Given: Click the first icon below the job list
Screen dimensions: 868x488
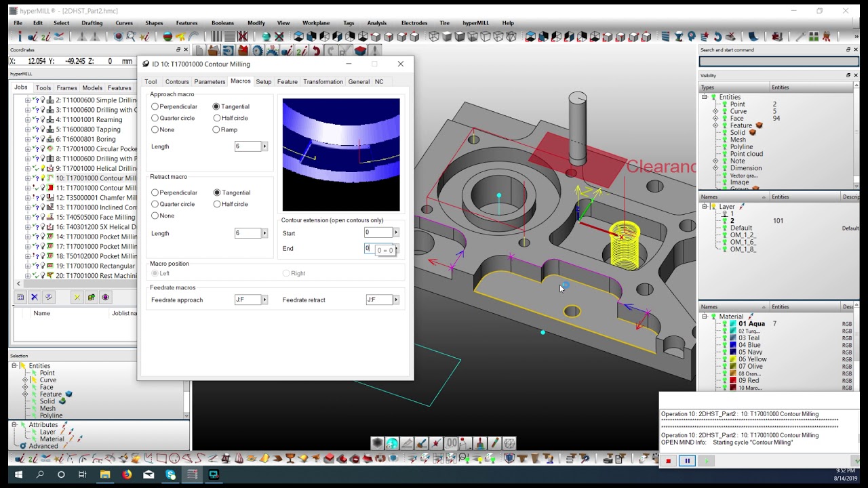Looking at the screenshot, I should tap(20, 297).
